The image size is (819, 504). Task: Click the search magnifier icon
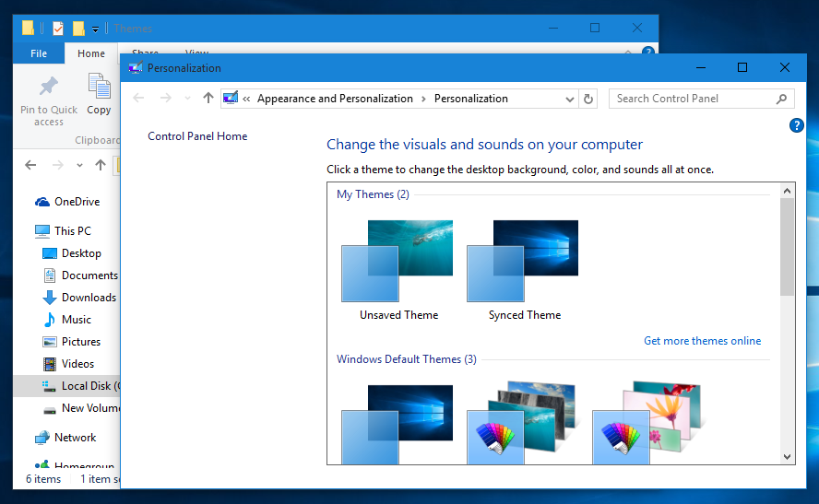point(781,99)
